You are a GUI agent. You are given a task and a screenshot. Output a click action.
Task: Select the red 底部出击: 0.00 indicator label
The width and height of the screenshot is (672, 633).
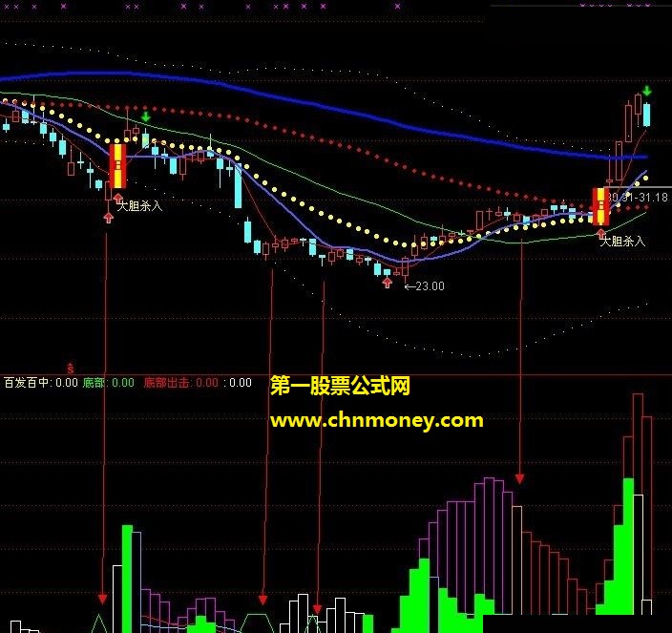(x=180, y=382)
